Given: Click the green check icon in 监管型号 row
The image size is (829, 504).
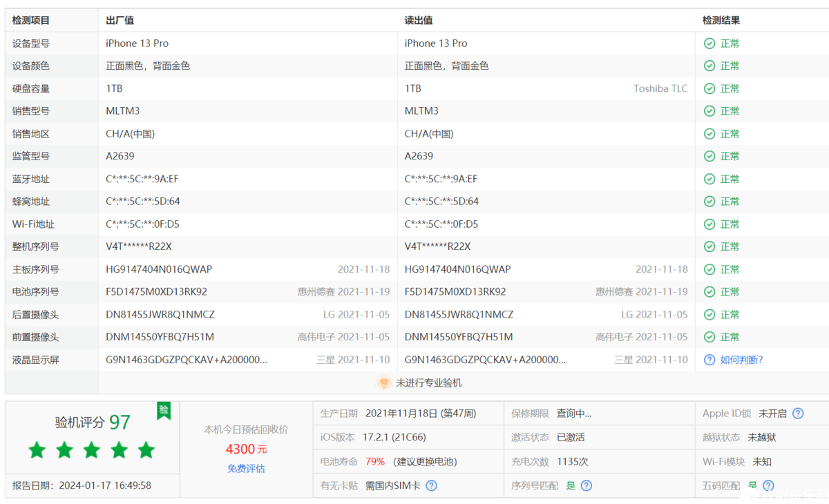Looking at the screenshot, I should [709, 156].
